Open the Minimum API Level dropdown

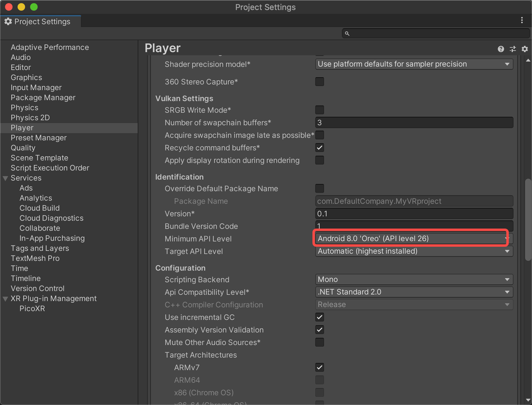click(413, 239)
